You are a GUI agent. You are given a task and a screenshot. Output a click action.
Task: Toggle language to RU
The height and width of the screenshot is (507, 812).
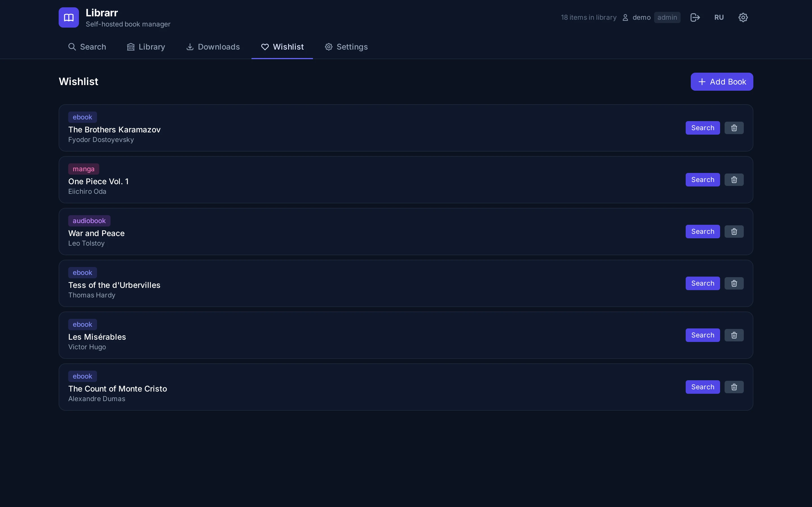pyautogui.click(x=719, y=17)
